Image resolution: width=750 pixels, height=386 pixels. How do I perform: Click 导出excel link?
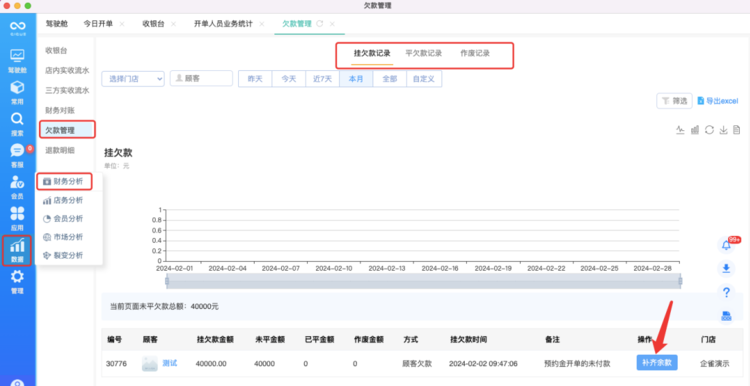718,101
